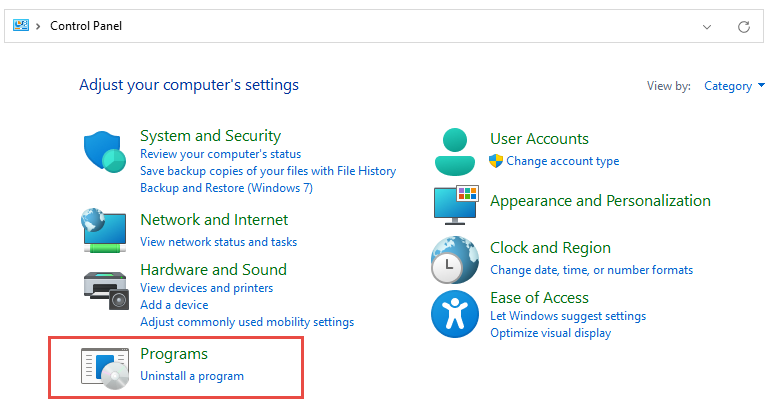Click Change account type

pyautogui.click(x=562, y=161)
